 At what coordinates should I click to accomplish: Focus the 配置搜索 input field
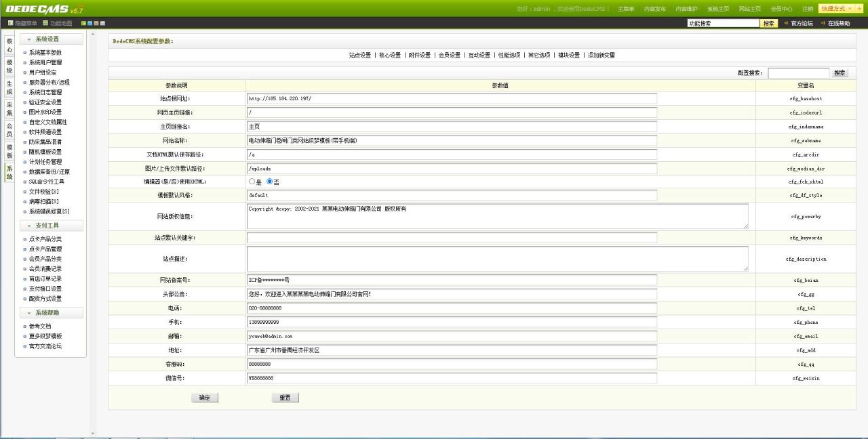(x=799, y=72)
